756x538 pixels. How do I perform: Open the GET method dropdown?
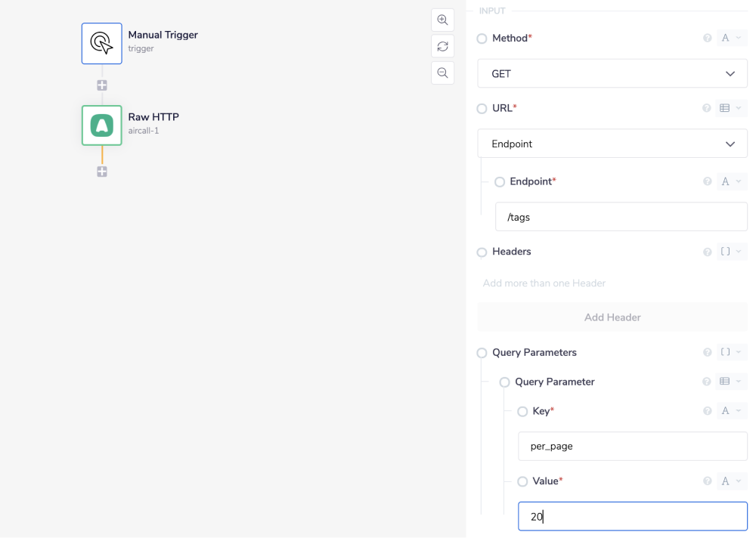point(612,74)
